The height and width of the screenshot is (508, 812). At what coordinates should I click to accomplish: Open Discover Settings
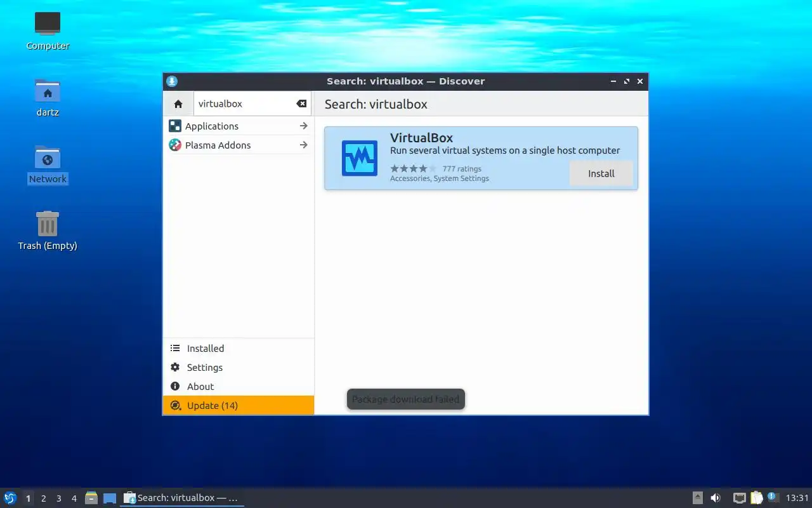[239, 368]
